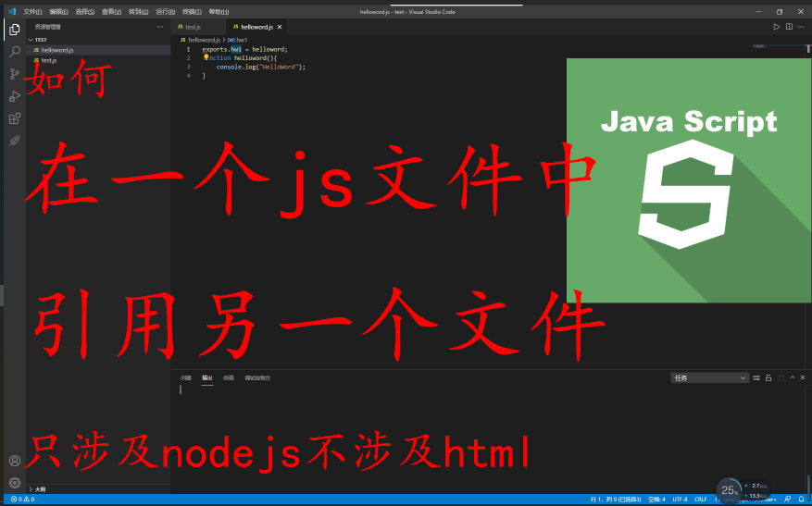Image resolution: width=812 pixels, height=506 pixels.
Task: Restore down the VS Code window
Action: tap(780, 11)
